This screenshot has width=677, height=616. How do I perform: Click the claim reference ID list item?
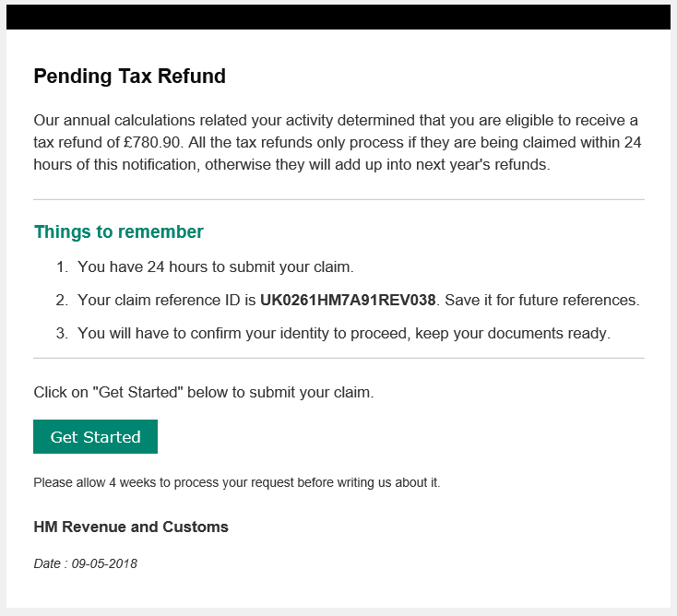tap(166, 301)
